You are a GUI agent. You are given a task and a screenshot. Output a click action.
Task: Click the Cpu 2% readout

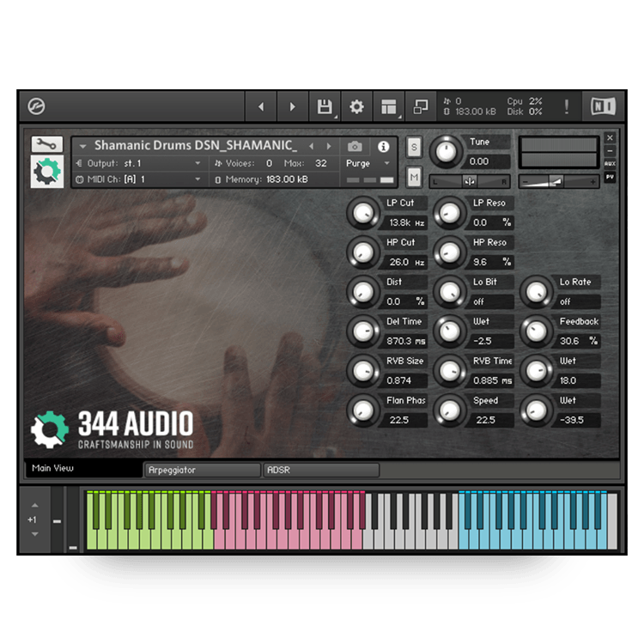tap(525, 101)
